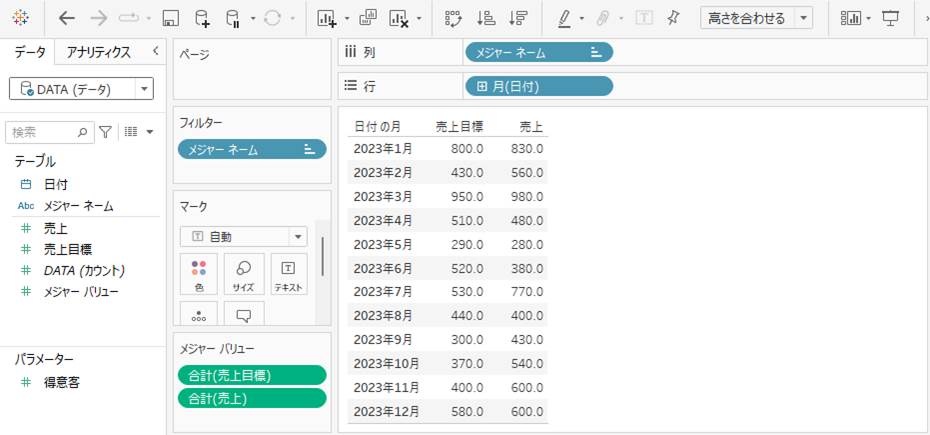
Task: Click the 合計(売上目標) pill
Action: (252, 375)
